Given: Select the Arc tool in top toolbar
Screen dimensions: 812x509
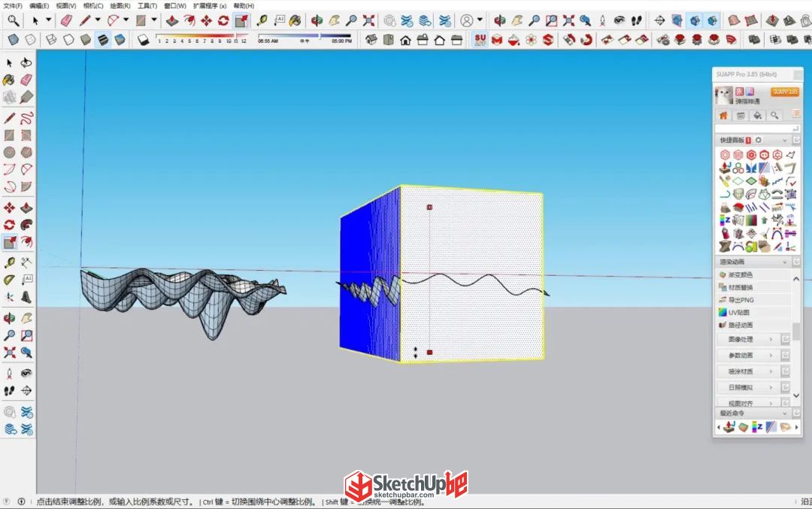Looking at the screenshot, I should tap(113, 21).
